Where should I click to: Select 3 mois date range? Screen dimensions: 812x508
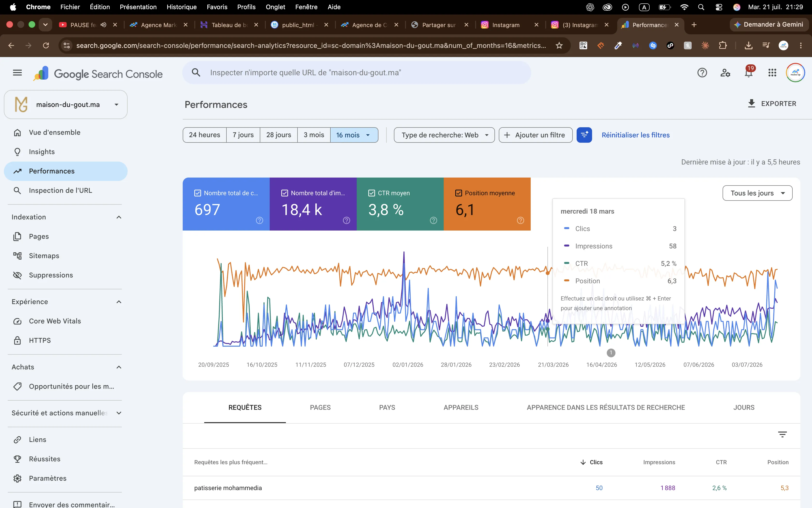(314, 135)
